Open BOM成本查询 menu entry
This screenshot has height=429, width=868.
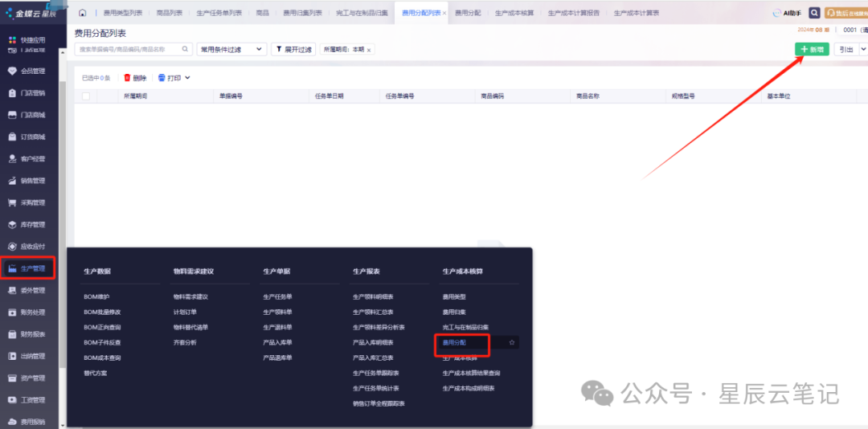(102, 357)
